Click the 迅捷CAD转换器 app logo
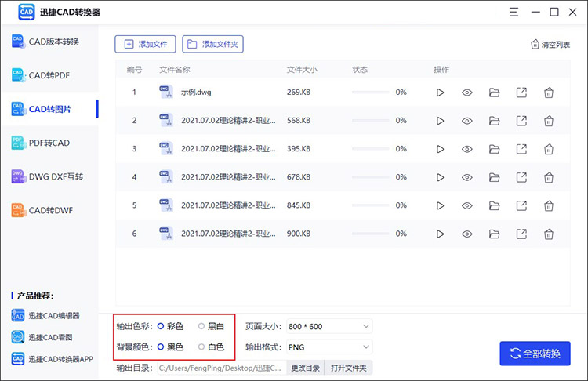Screen dimensions: 588x381 (x=27, y=12)
